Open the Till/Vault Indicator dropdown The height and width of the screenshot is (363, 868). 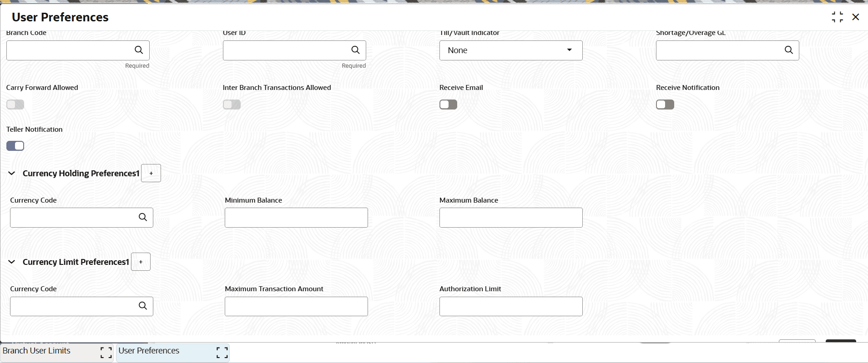click(x=510, y=50)
